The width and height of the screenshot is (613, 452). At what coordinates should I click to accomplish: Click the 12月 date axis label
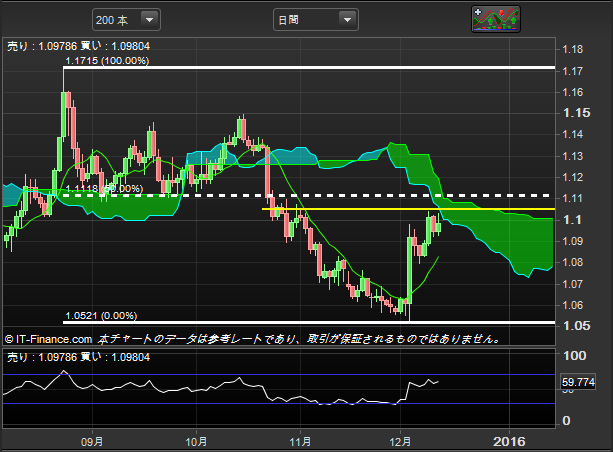click(400, 442)
